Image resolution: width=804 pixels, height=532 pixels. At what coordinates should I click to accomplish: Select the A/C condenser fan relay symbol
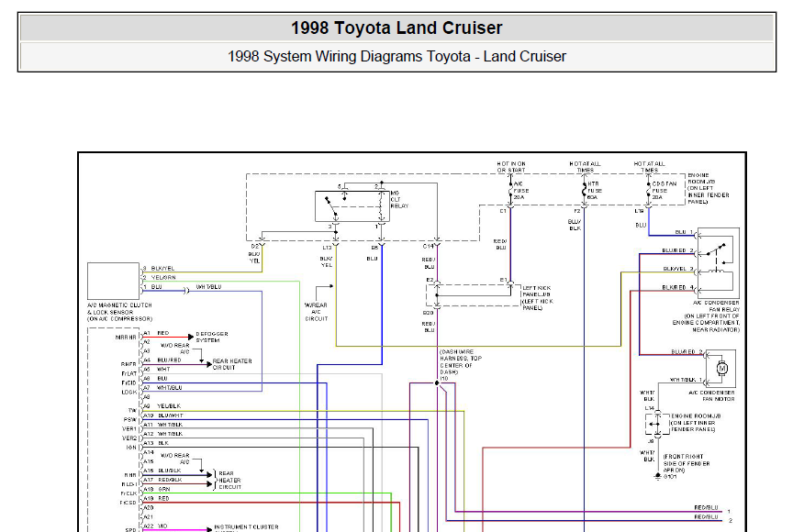719,263
